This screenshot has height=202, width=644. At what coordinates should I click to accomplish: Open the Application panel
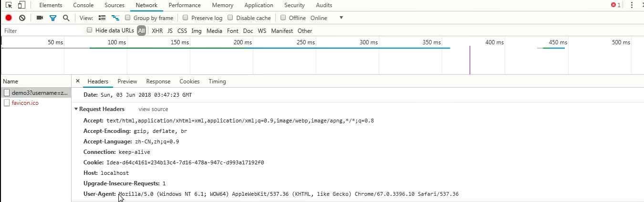[x=259, y=5]
